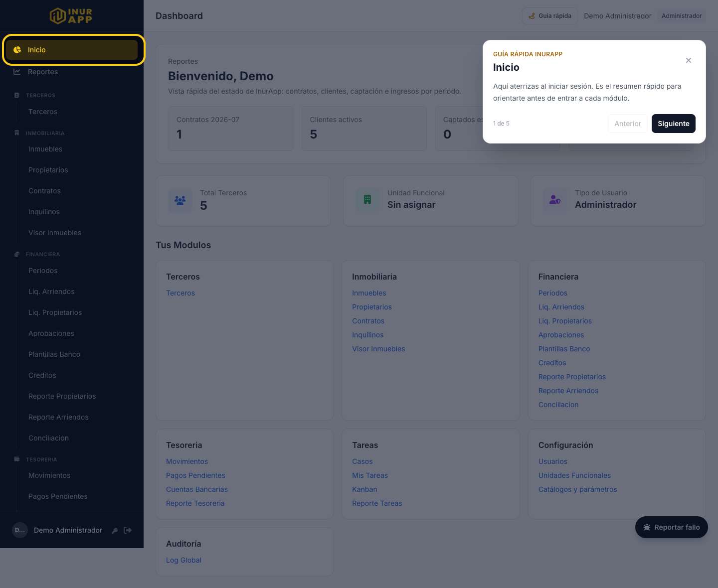Close the quick guide popup
This screenshot has height=588, width=718.
pos(689,60)
